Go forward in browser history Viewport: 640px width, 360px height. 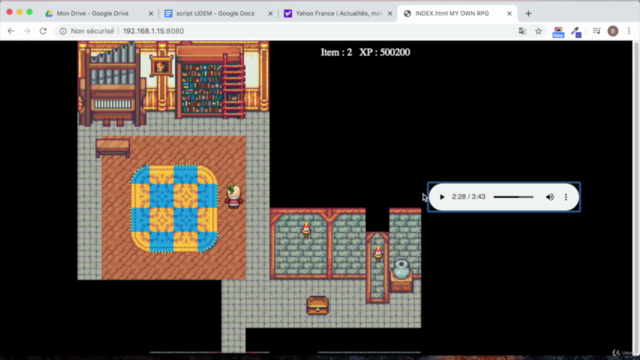coord(27,31)
